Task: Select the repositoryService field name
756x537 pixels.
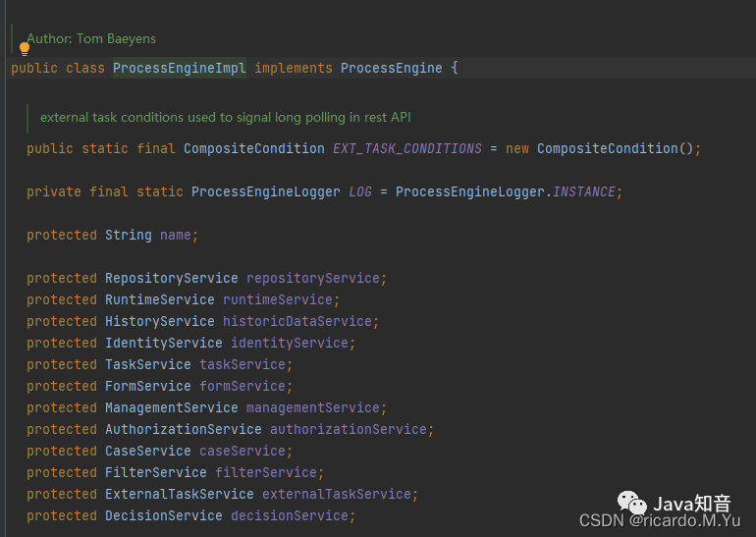Action: tap(314, 278)
